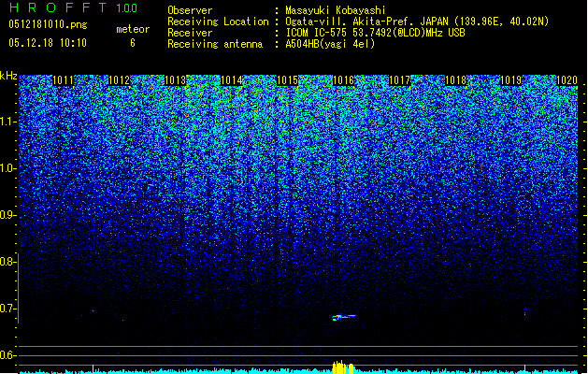Click the 1.0 kHz axis tick label
Screen dimensions: 588x374
(x=8, y=168)
